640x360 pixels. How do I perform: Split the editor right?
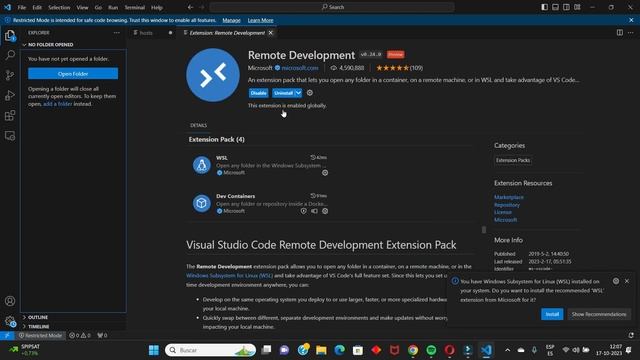pos(620,33)
